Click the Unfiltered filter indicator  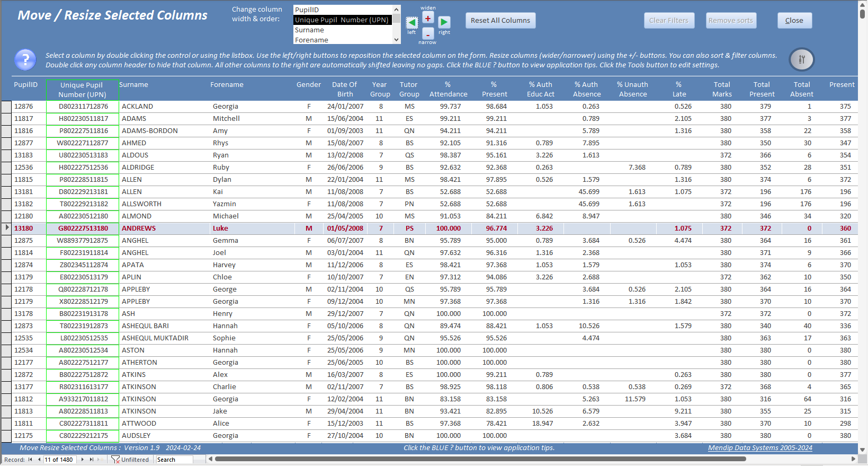[130, 460]
